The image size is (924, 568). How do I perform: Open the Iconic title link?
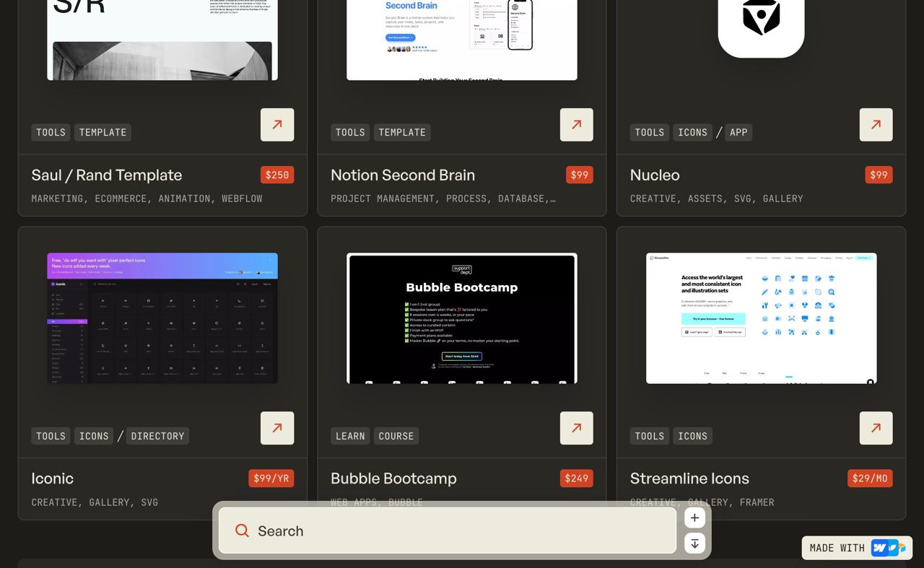point(53,479)
